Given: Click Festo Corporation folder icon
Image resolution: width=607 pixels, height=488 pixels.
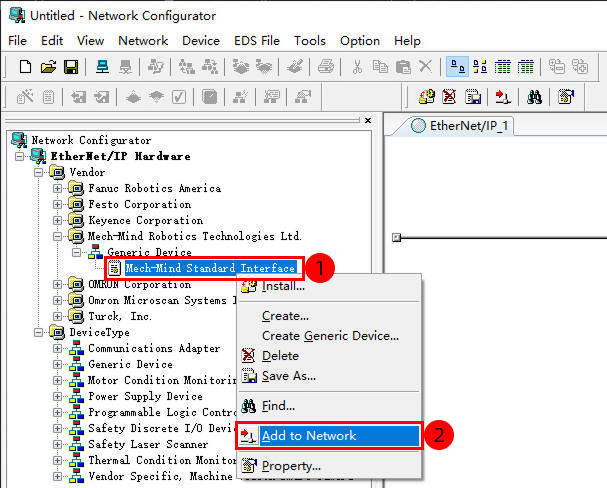Looking at the screenshot, I should point(76,204).
